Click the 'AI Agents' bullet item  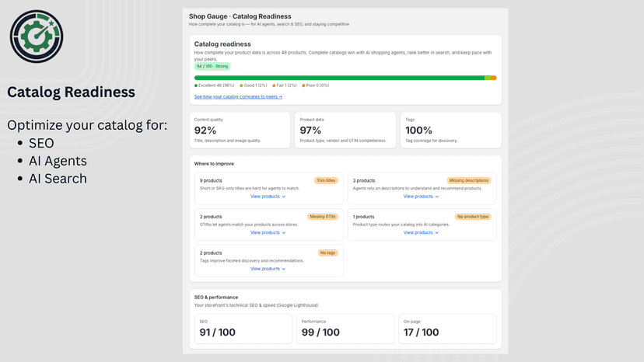[58, 161]
